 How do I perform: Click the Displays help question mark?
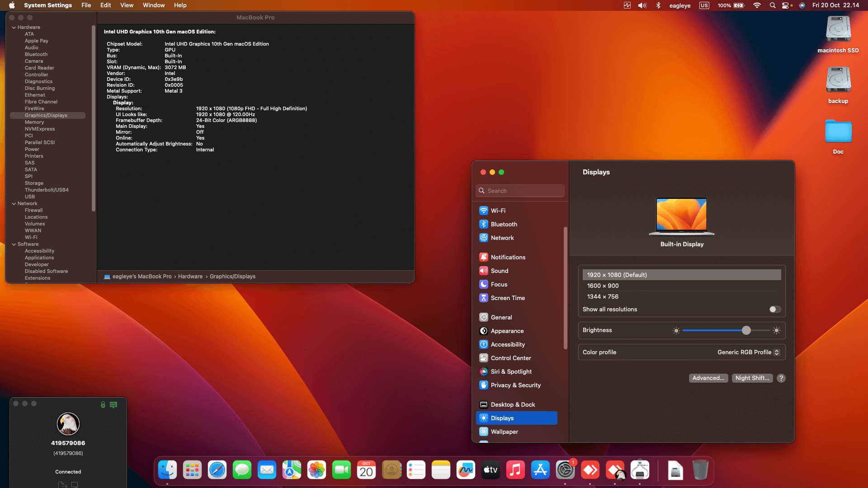[781, 378]
